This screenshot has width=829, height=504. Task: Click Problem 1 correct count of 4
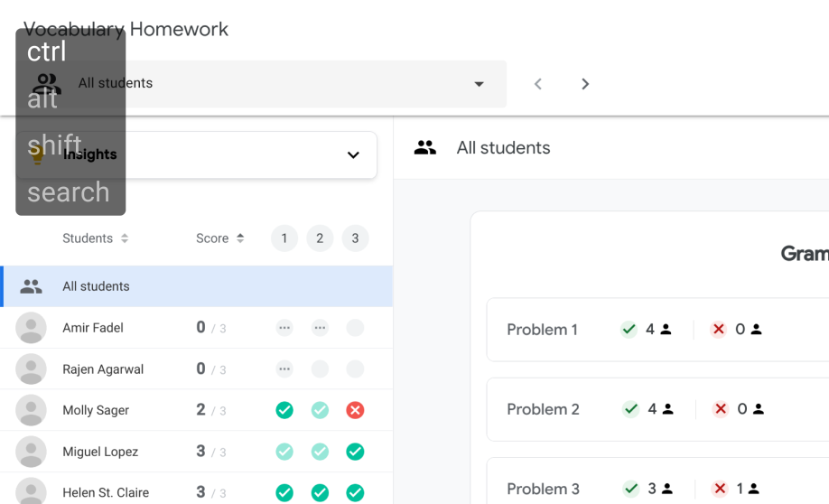coord(646,330)
